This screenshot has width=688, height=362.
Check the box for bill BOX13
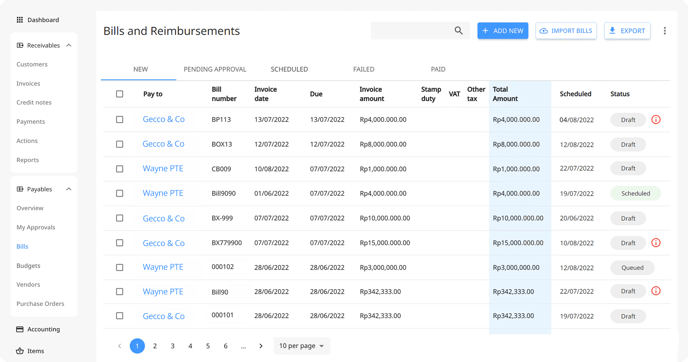click(x=119, y=144)
